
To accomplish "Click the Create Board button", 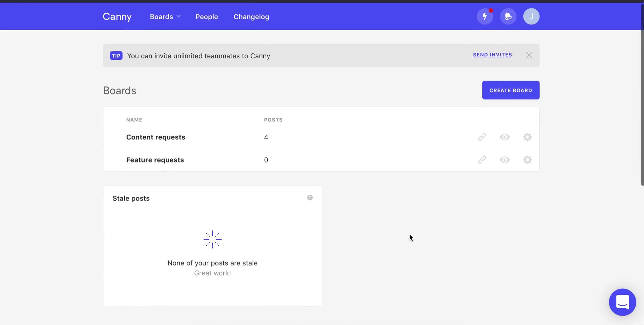I will click(x=511, y=90).
